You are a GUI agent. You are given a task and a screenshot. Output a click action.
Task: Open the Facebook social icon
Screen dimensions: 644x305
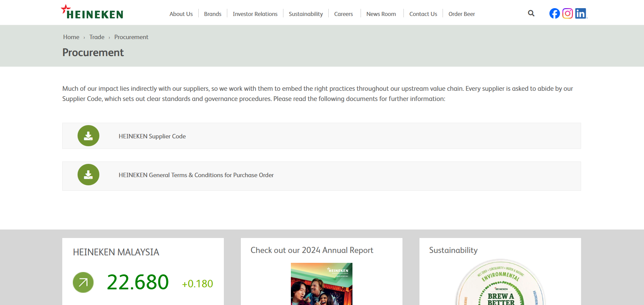(x=555, y=14)
